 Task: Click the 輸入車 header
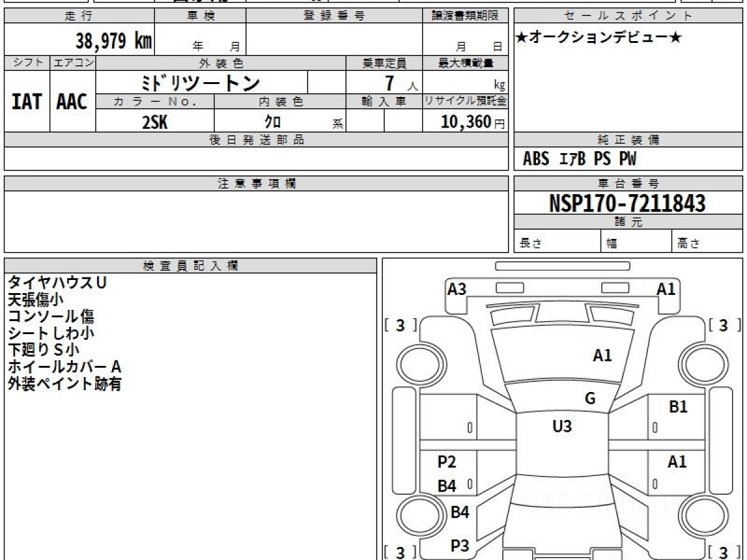click(x=385, y=101)
